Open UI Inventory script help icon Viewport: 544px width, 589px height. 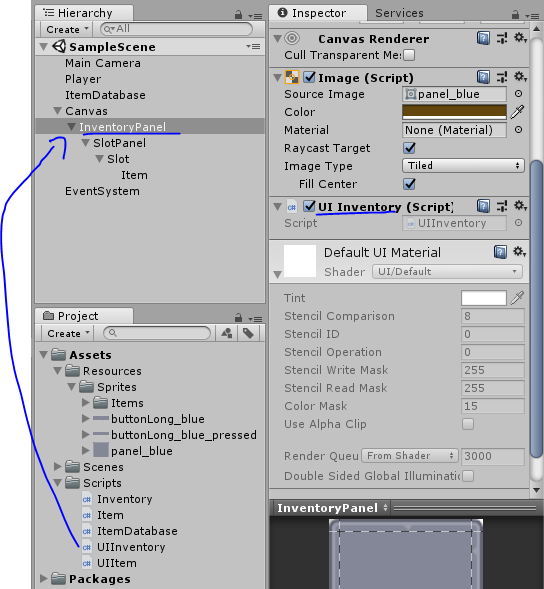(483, 206)
